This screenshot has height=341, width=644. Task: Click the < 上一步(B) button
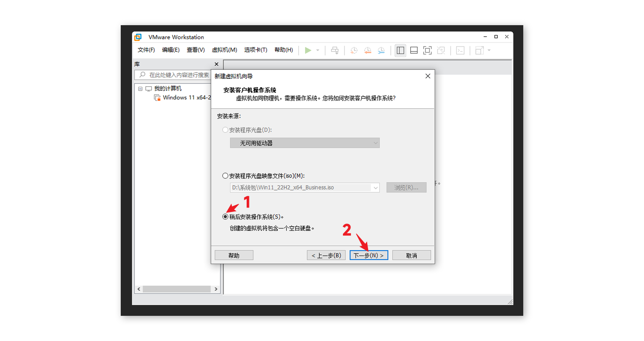tap(326, 255)
